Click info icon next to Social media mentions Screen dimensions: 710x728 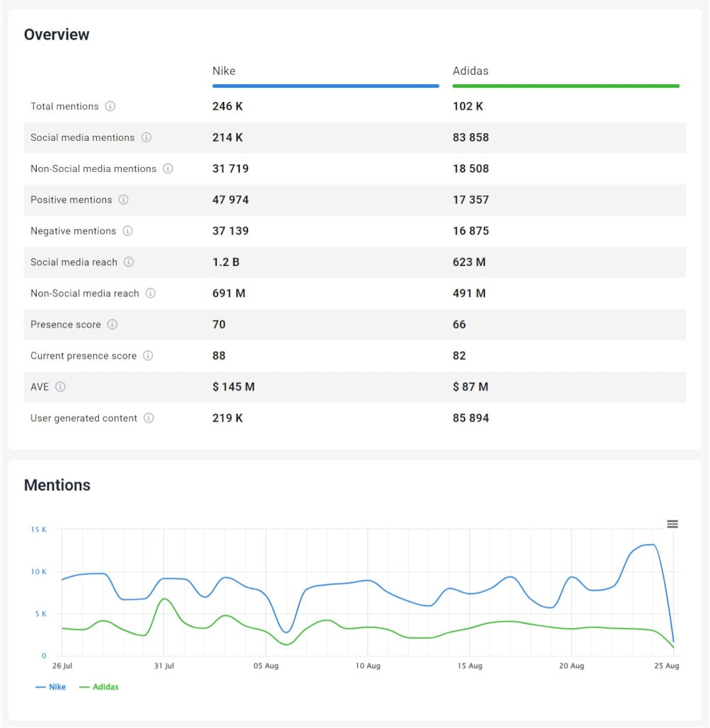(146, 137)
